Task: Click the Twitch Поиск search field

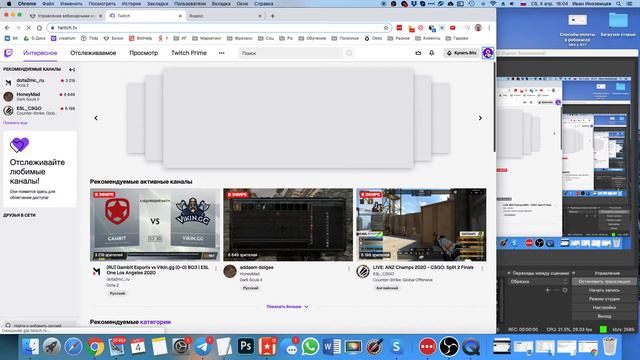Action: pyautogui.click(x=291, y=53)
